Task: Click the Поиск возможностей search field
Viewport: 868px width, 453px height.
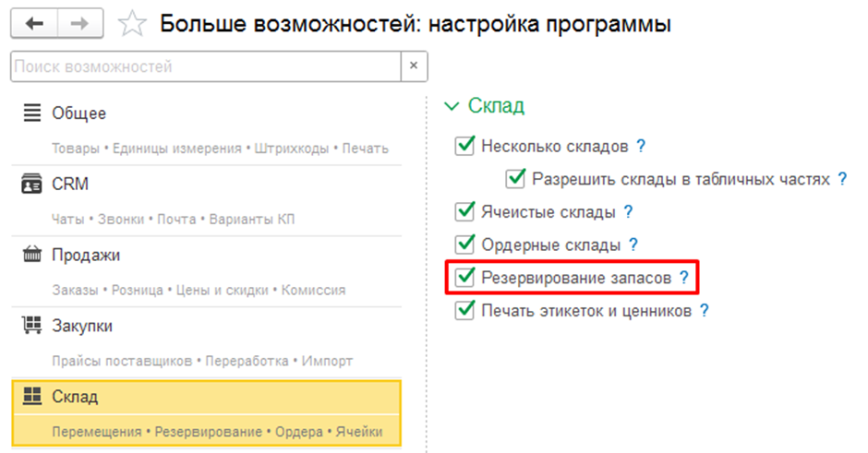Action: [206, 66]
